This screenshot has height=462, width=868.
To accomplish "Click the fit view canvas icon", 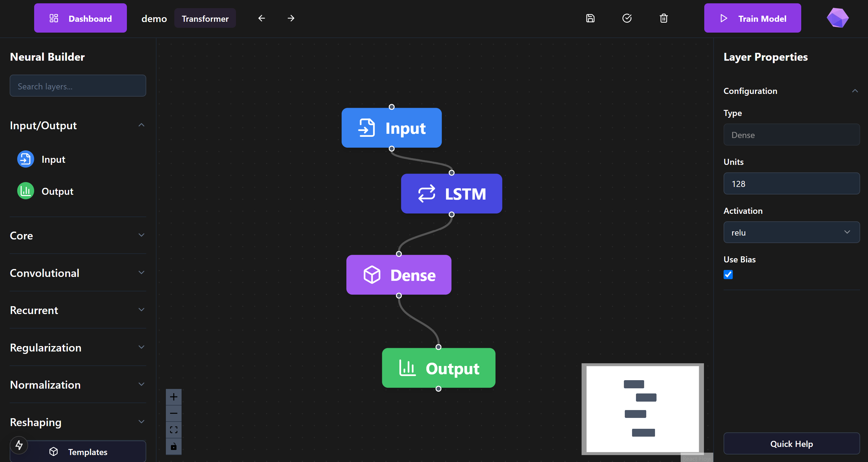I will pyautogui.click(x=173, y=430).
